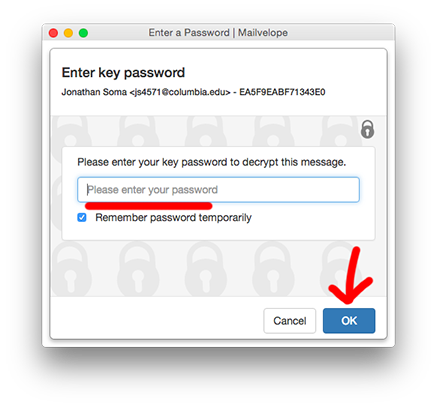
Task: Click the name Jonathan Soma
Action: point(94,92)
